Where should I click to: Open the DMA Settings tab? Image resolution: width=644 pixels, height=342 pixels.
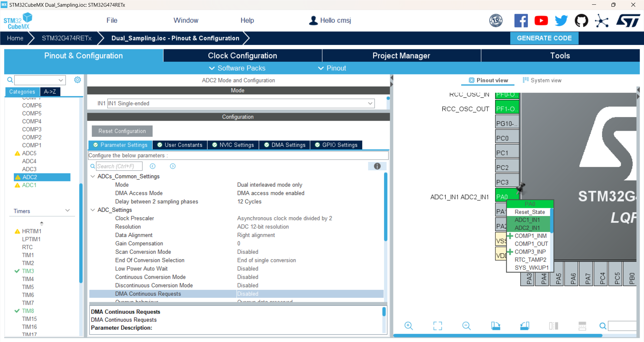[285, 145]
